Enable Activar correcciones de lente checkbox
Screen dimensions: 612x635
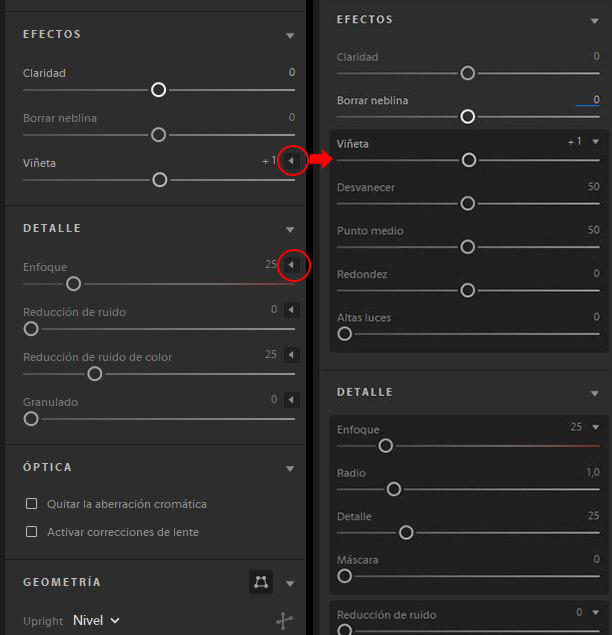[x=32, y=531]
